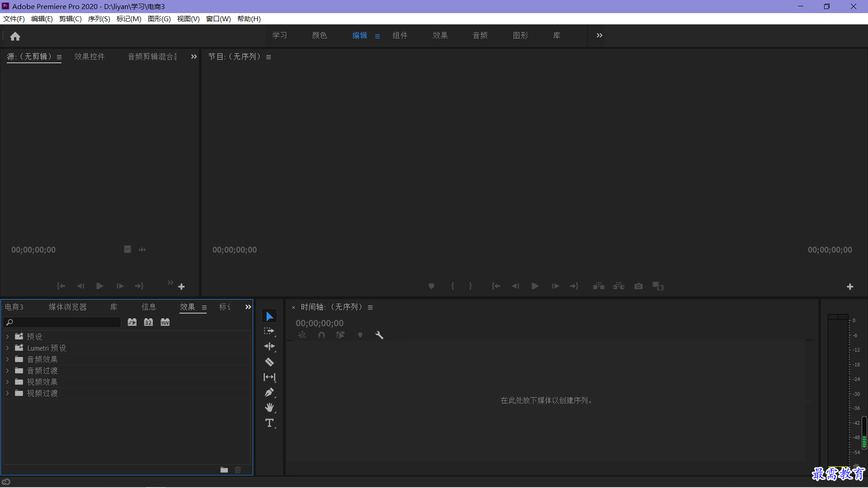Play in program monitor
Screen dimensions: 868x488
(x=535, y=286)
